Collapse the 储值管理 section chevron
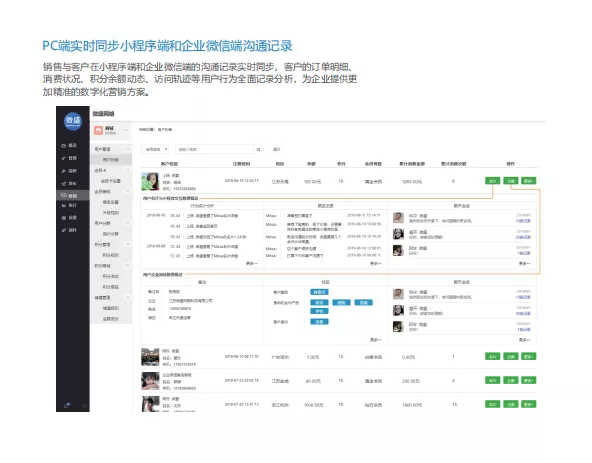 (x=128, y=298)
